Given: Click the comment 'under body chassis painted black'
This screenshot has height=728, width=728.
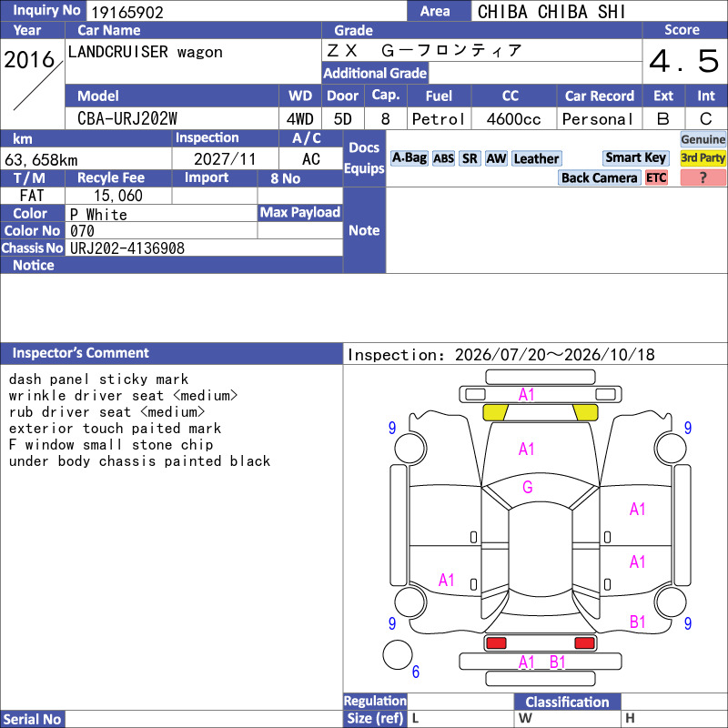Looking at the screenshot, I should click(139, 461).
